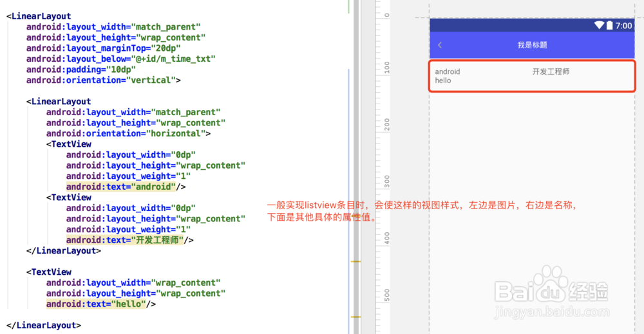Image resolution: width=644 pixels, height=334 pixels.
Task: Select the "hello" TextView in the layout preview
Action: [x=443, y=80]
